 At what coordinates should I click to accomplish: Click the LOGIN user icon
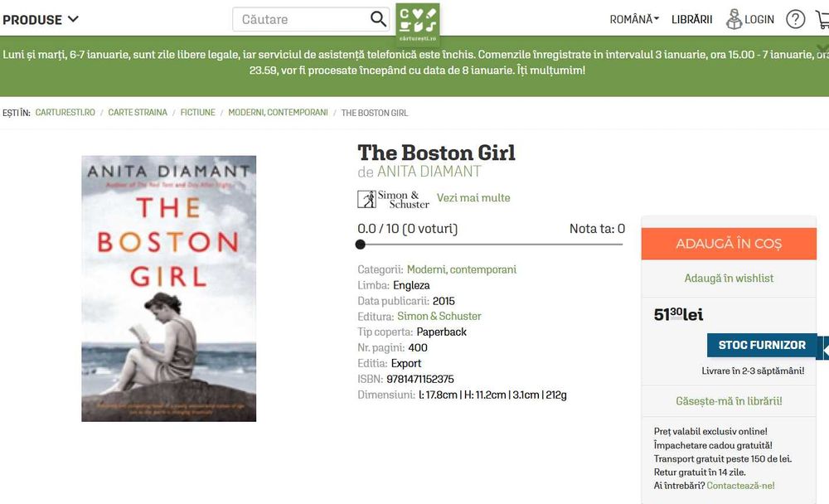tap(734, 19)
